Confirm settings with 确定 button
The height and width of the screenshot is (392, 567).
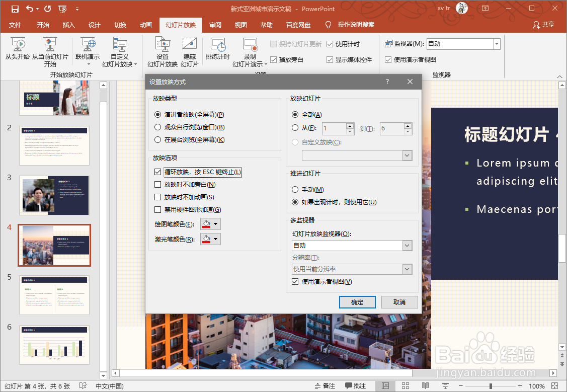point(357,302)
